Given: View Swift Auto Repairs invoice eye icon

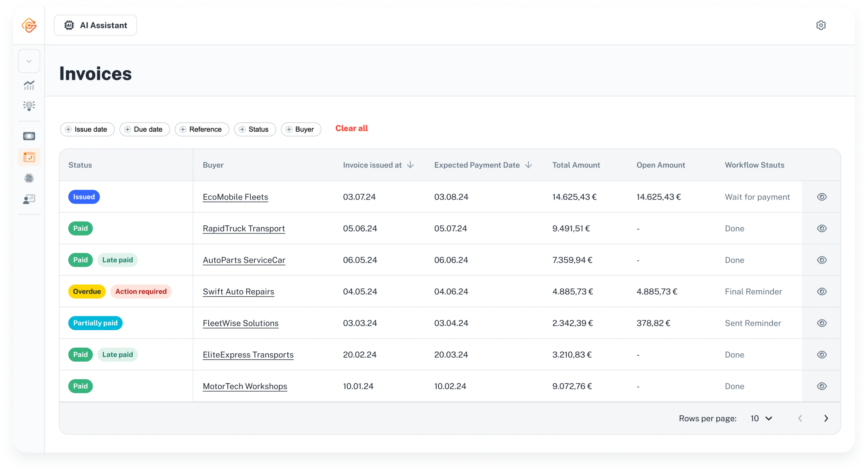Looking at the screenshot, I should 822,292.
